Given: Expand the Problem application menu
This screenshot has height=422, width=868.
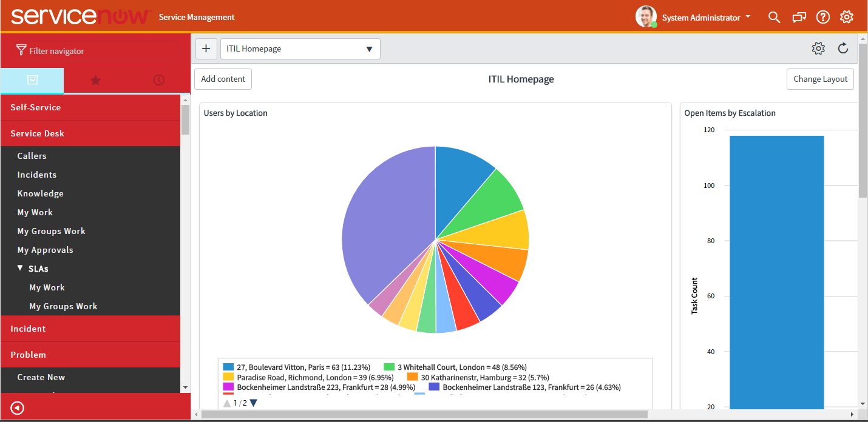Looking at the screenshot, I should [x=90, y=355].
